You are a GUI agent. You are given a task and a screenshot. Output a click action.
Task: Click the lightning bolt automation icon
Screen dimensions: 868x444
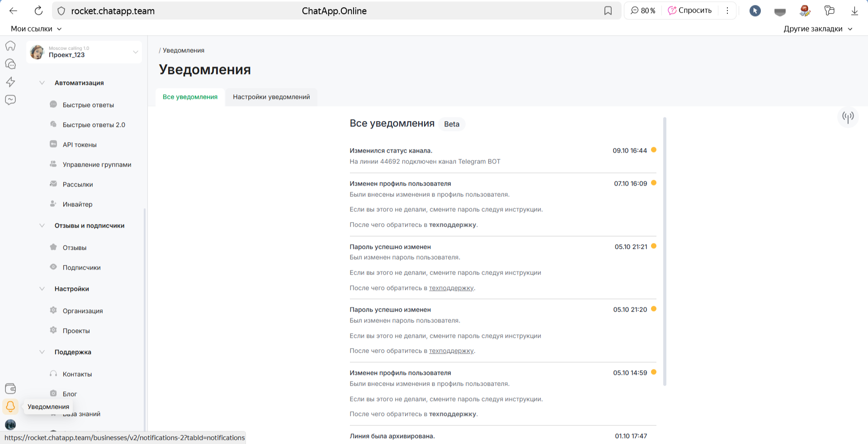pos(10,82)
